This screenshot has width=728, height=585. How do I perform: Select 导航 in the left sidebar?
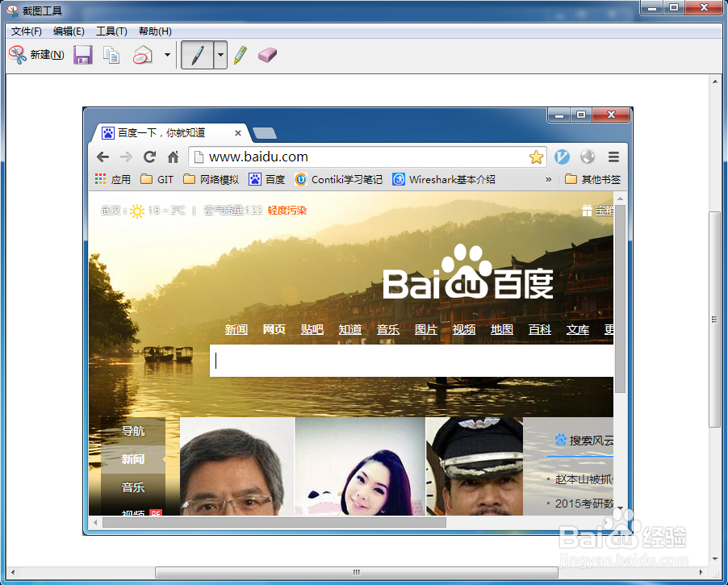133,432
